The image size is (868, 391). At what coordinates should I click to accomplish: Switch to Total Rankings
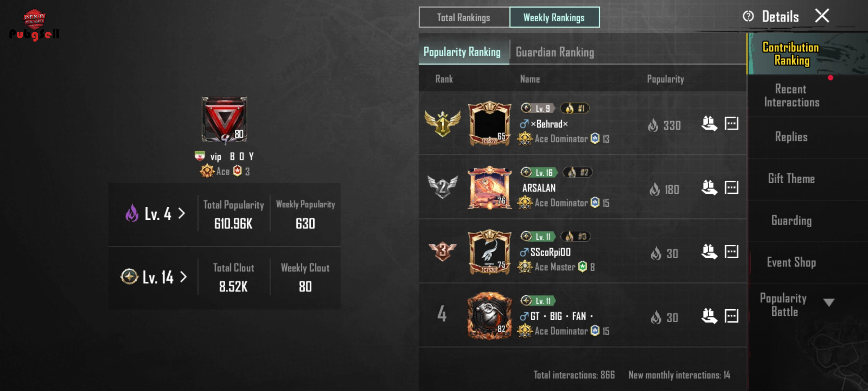click(464, 17)
